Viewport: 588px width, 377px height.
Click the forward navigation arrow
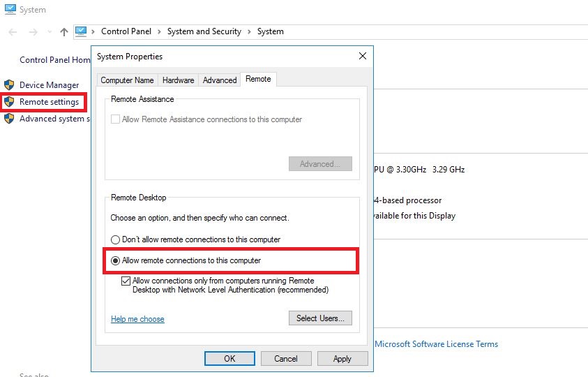(x=33, y=32)
